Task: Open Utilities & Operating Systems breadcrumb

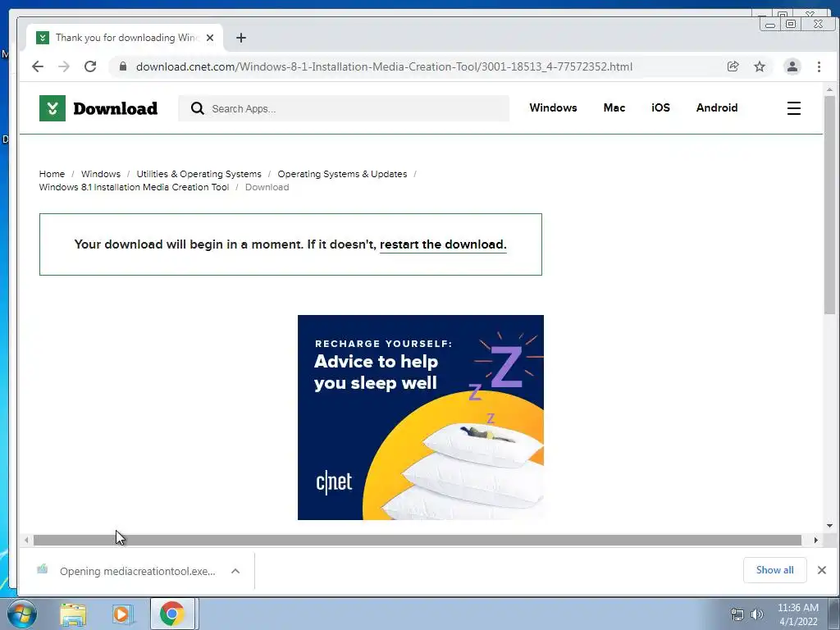Action: (x=199, y=174)
